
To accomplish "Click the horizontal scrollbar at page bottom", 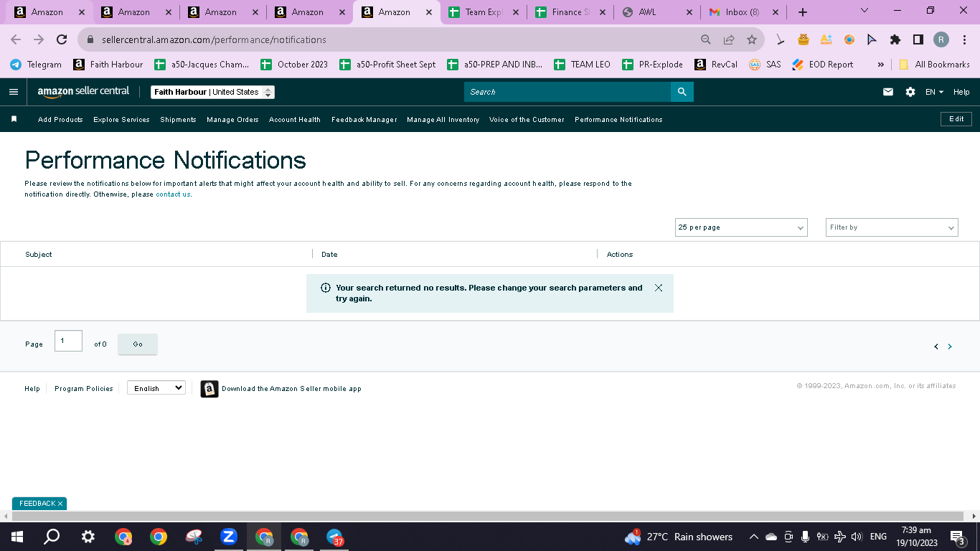I will 488,516.
